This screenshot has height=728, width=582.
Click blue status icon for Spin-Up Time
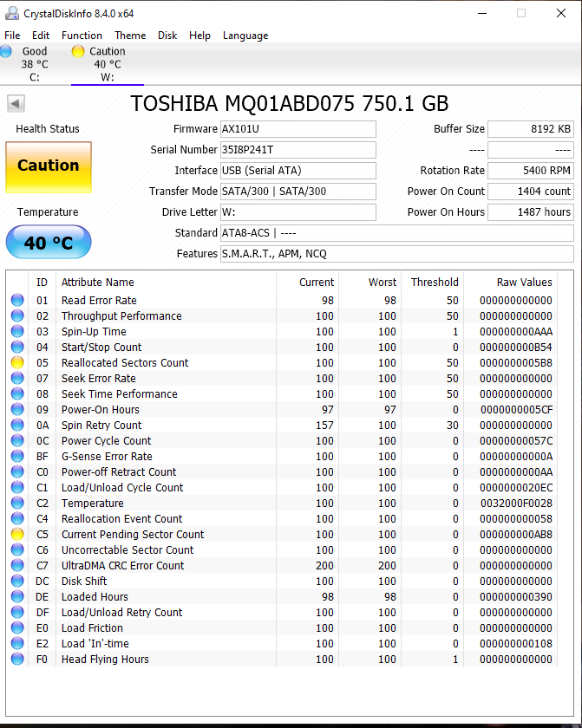17,331
